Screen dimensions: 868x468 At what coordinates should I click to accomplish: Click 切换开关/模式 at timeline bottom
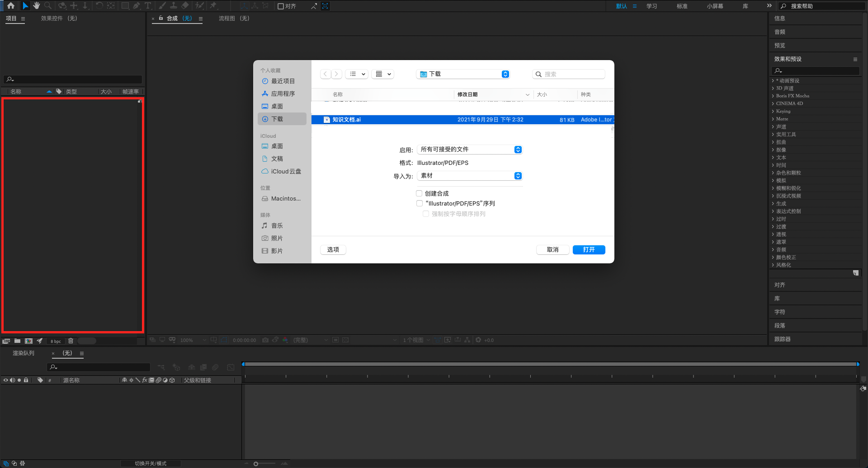151,463
